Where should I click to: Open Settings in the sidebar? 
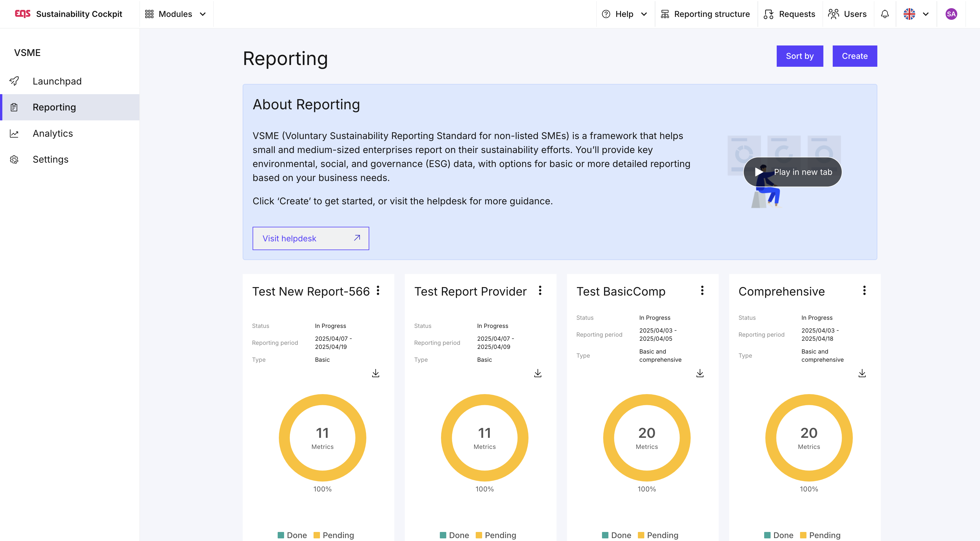(x=50, y=159)
